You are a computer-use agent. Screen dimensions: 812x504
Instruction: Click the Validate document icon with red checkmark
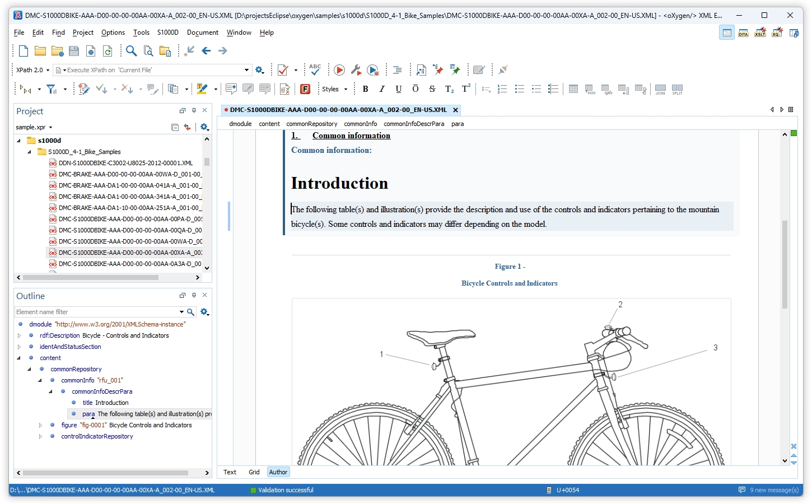click(282, 69)
